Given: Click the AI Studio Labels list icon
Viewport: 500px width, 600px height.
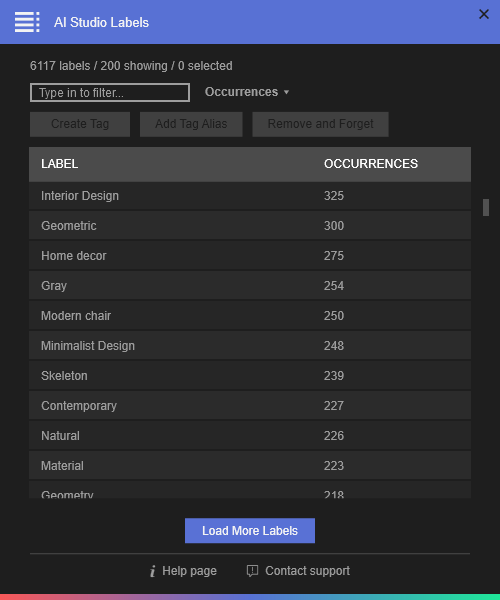Looking at the screenshot, I should (27, 22).
